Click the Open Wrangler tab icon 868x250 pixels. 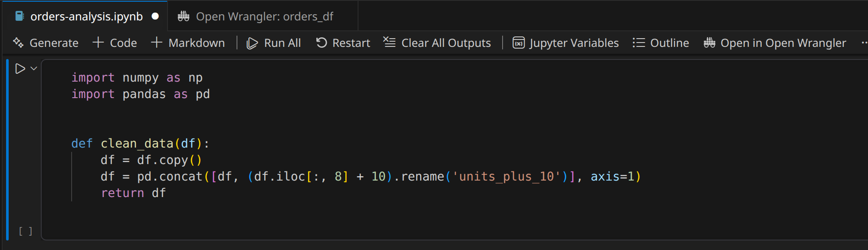click(184, 16)
